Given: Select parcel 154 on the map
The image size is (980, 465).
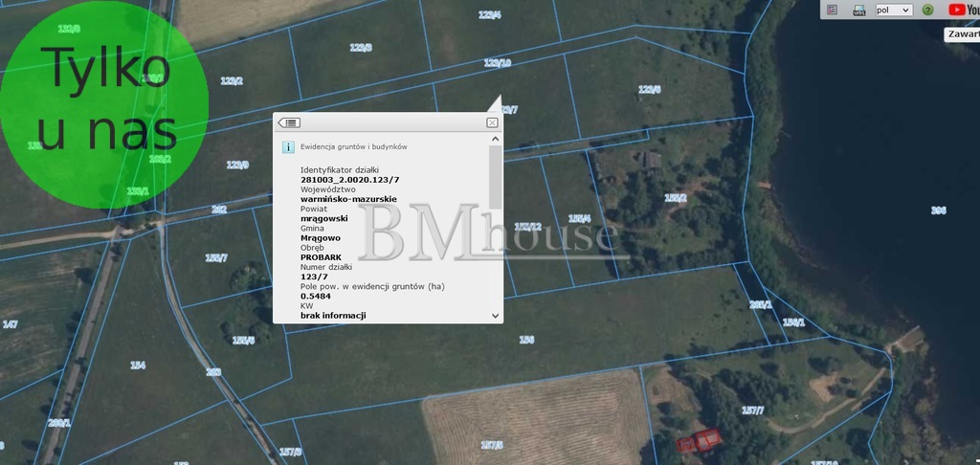Looking at the screenshot, I should [x=138, y=365].
